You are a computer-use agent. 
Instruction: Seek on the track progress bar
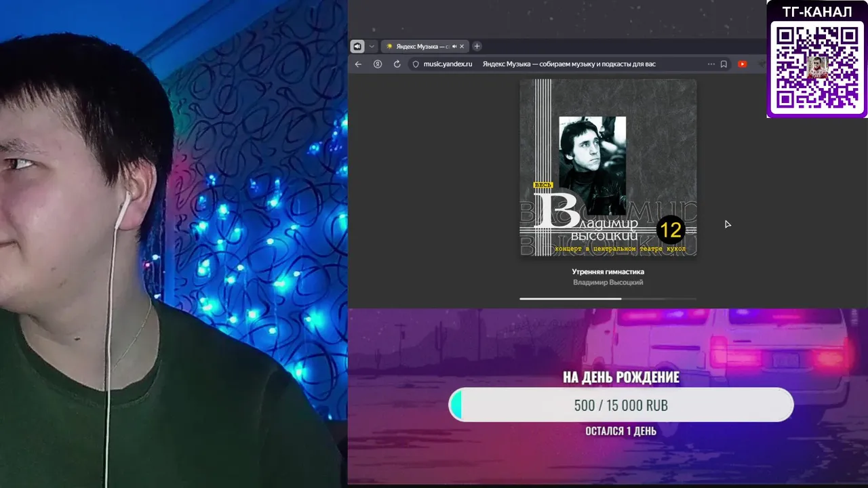click(608, 298)
